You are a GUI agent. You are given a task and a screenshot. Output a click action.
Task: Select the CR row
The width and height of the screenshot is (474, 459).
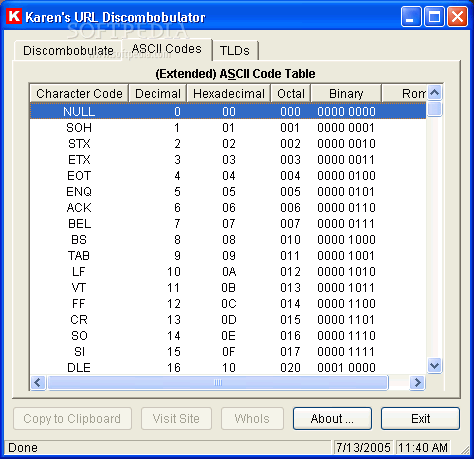pos(228,319)
